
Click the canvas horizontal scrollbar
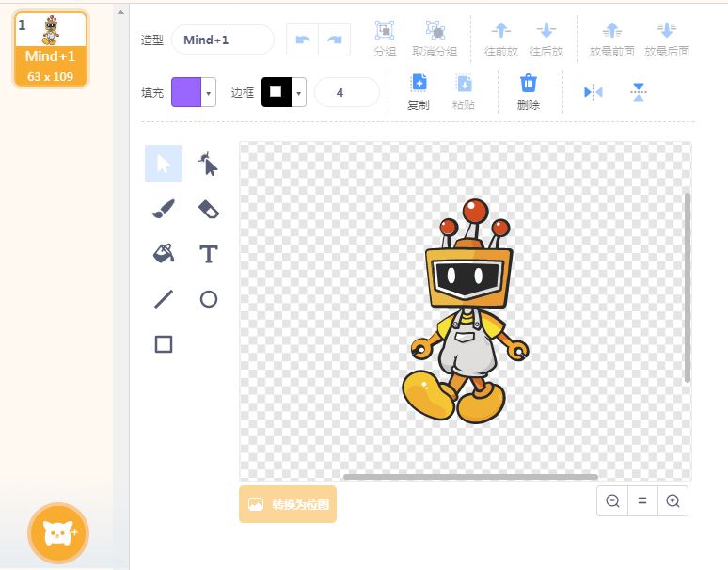470,477
